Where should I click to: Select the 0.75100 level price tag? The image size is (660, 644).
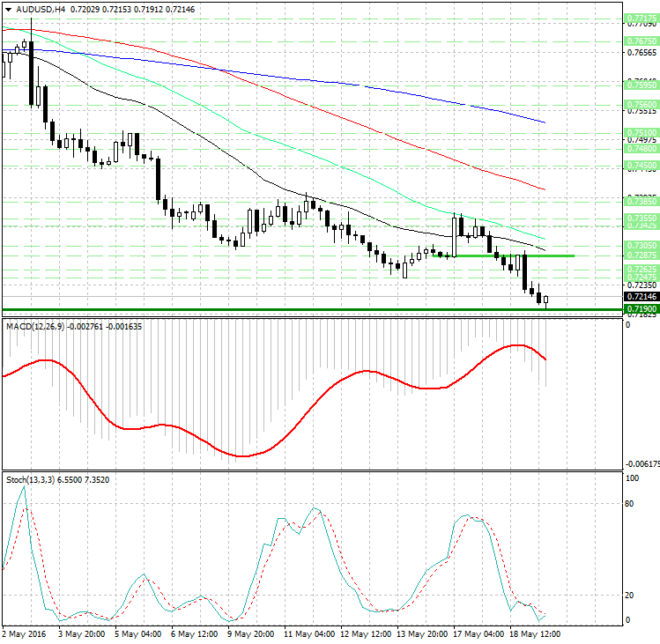641,132
